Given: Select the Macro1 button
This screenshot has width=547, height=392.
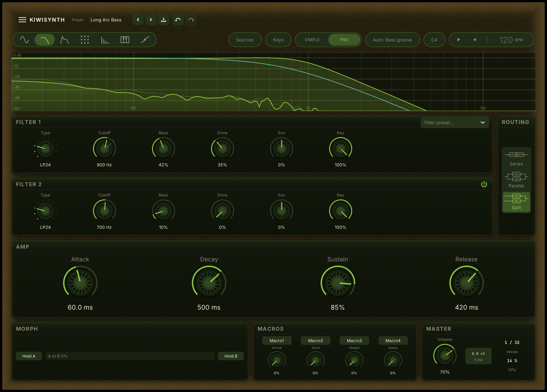Looking at the screenshot, I should tap(277, 341).
